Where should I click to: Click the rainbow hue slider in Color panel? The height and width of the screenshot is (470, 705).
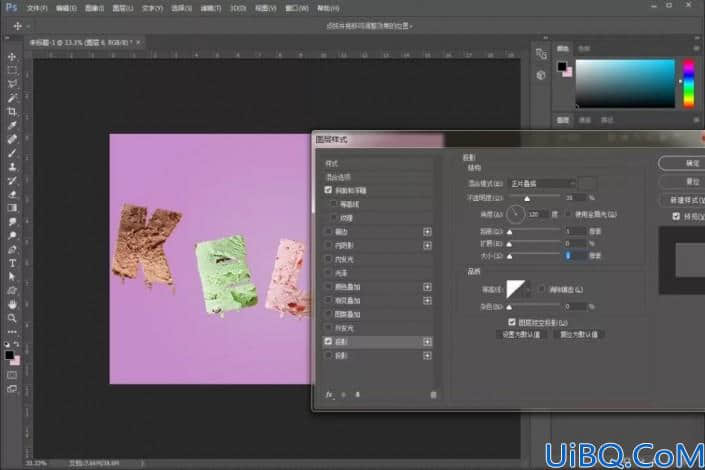click(689, 84)
